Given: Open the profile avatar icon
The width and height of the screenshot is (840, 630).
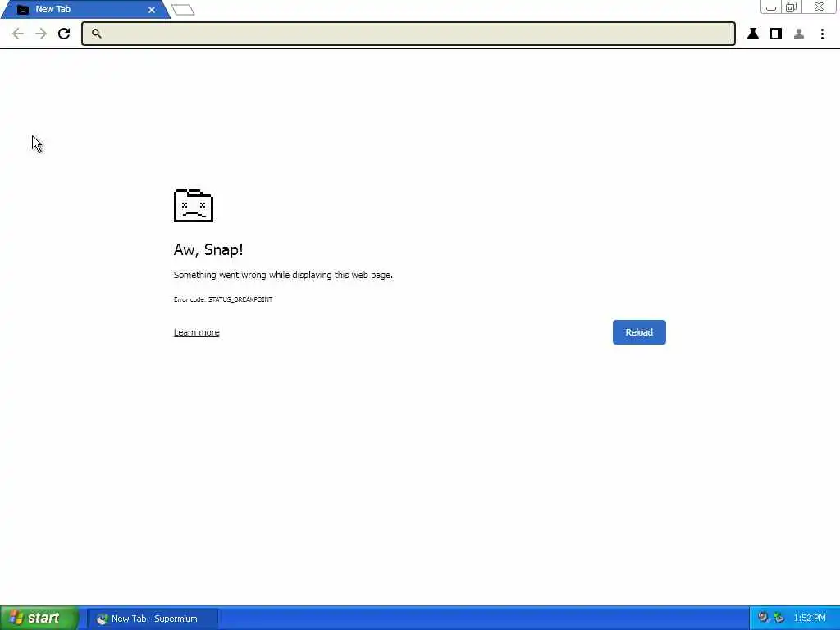Looking at the screenshot, I should point(799,34).
